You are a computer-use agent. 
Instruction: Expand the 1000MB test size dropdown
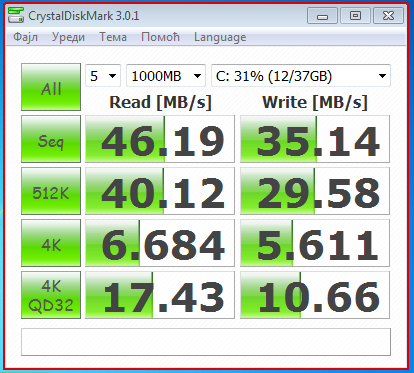pyautogui.click(x=166, y=76)
